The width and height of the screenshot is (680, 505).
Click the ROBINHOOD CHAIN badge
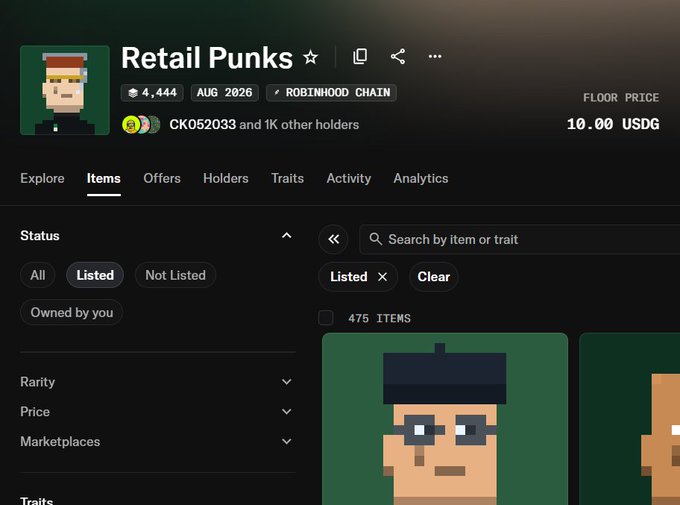click(x=331, y=92)
